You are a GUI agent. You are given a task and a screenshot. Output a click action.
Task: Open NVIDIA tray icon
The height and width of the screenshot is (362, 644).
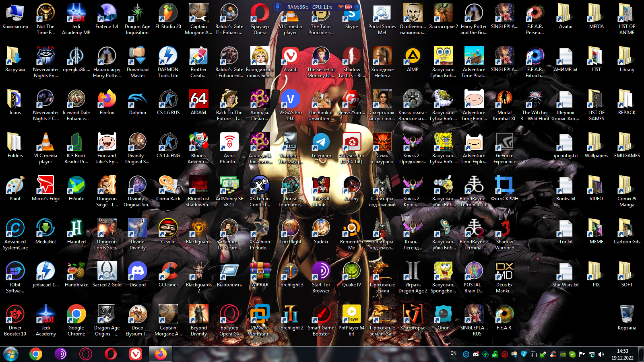tap(562, 354)
